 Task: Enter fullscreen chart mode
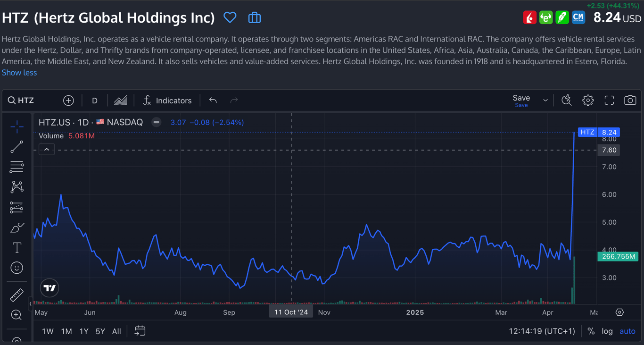pos(609,101)
